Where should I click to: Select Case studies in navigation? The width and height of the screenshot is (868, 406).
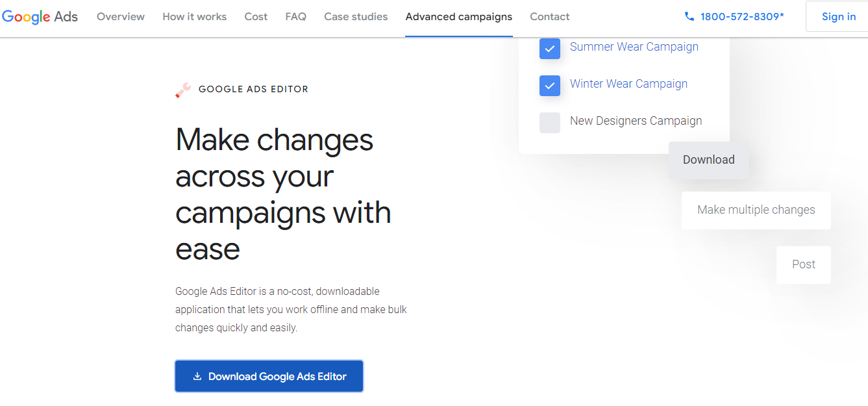point(356,17)
